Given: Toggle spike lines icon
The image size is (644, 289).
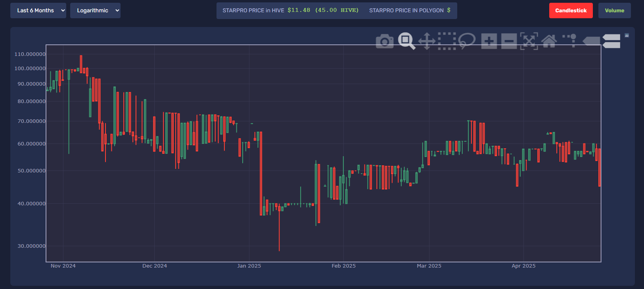Looking at the screenshot, I should click(570, 41).
